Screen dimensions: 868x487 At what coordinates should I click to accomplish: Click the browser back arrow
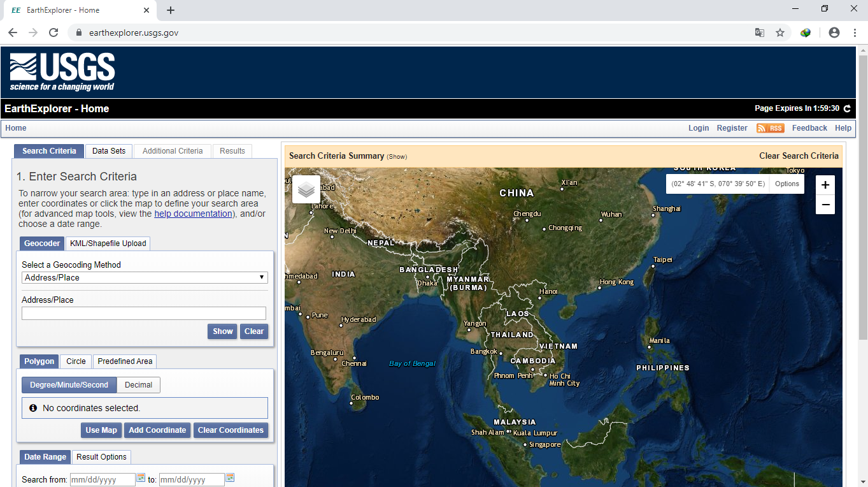pyautogui.click(x=13, y=33)
